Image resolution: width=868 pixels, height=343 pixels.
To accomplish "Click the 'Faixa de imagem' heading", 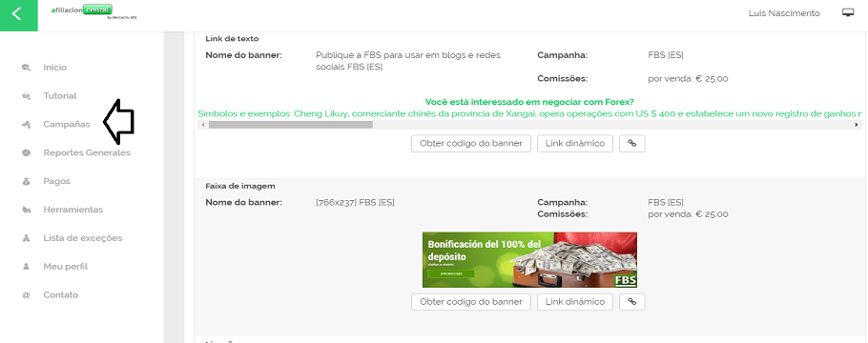I will pos(240,186).
